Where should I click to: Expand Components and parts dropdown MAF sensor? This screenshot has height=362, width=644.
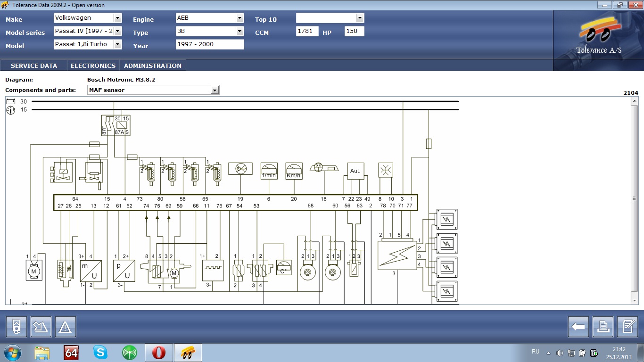click(215, 90)
